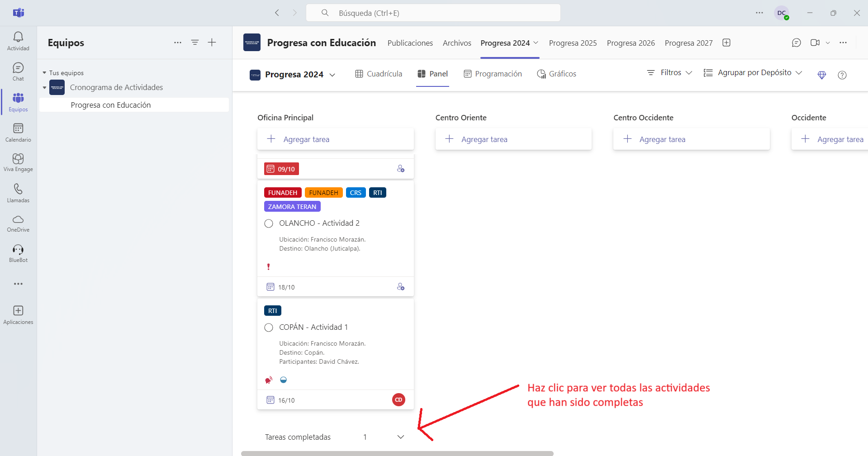Open meeting options chevron
The width and height of the screenshot is (868, 456).
click(828, 43)
